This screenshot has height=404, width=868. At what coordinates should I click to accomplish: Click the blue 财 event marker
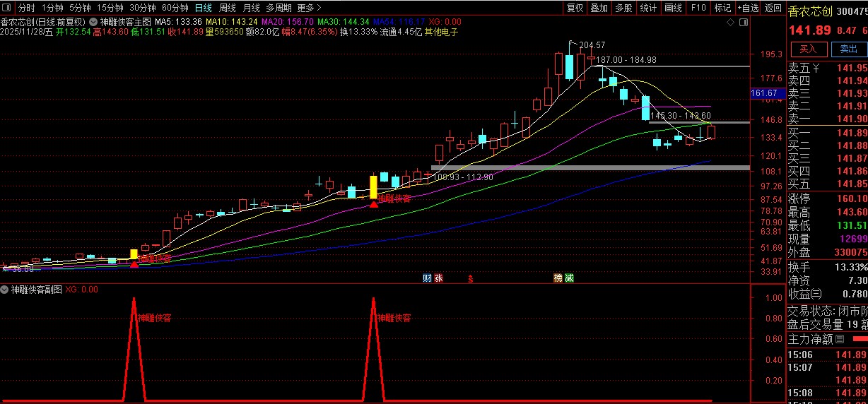coord(427,278)
